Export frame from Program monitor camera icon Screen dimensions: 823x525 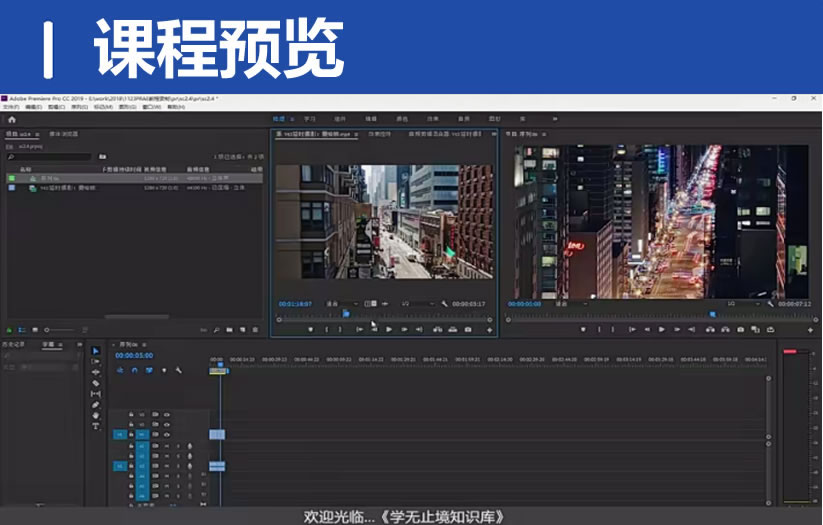pyautogui.click(x=740, y=330)
